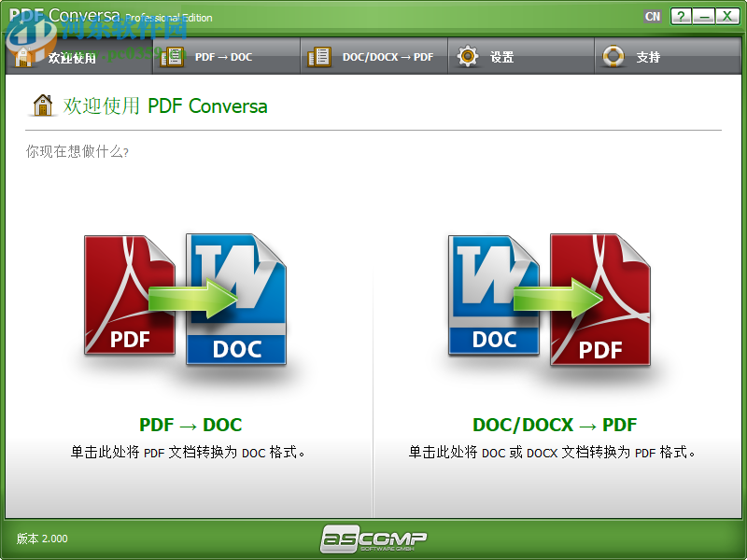Viewport: 747px width, 560px height.
Task: Click the BSCOMP logo at the bottom
Action: [373, 537]
